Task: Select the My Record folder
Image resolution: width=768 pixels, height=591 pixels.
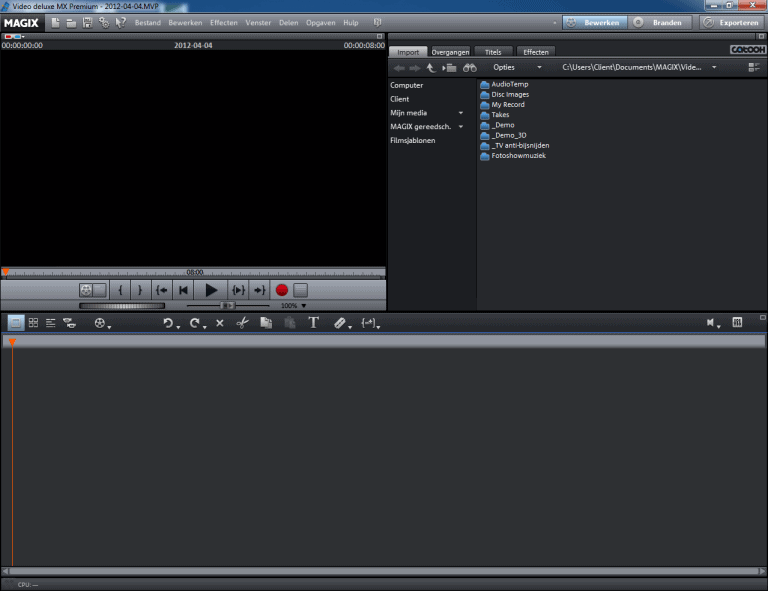Action: click(503, 105)
